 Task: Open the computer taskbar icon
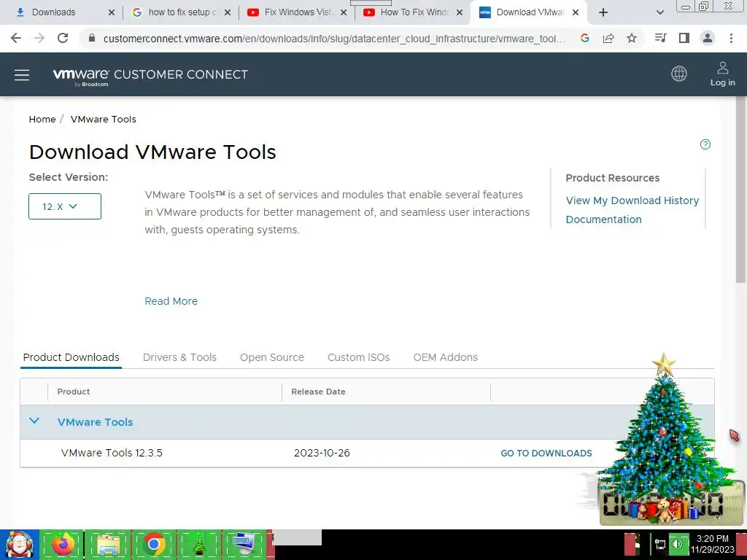244,545
